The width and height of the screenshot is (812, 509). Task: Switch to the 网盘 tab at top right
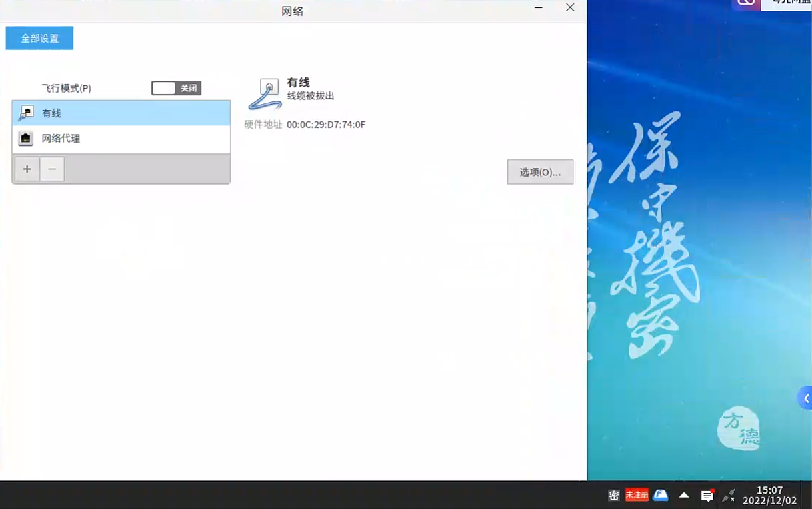click(787, 5)
